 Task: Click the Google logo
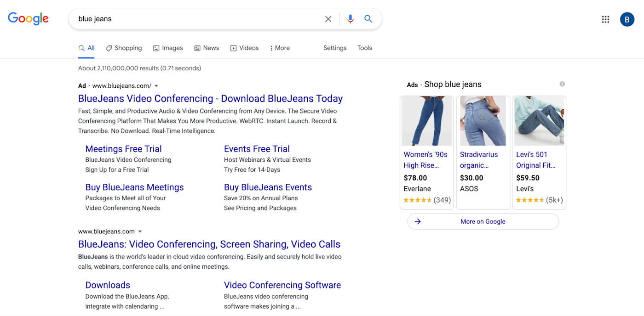click(x=28, y=18)
